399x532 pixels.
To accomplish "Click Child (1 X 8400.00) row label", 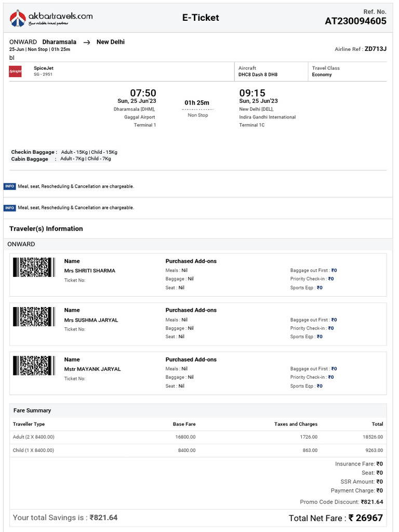I will point(33,450).
